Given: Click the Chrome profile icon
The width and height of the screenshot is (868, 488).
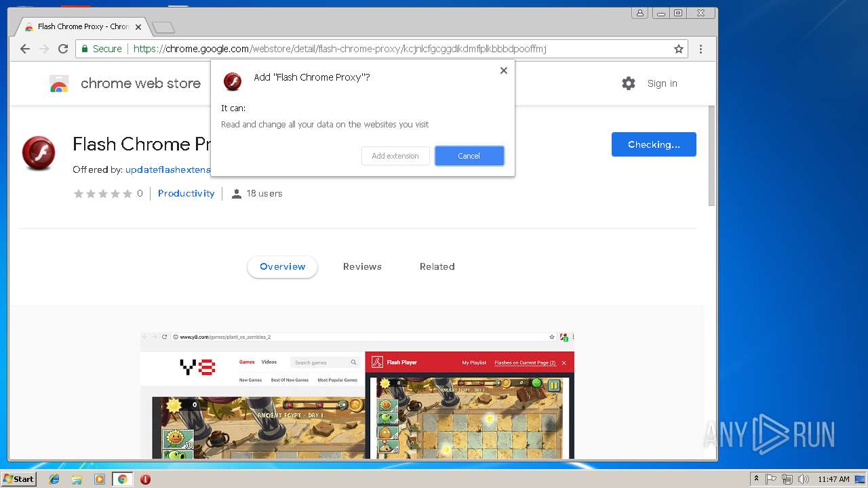Looking at the screenshot, I should point(639,12).
